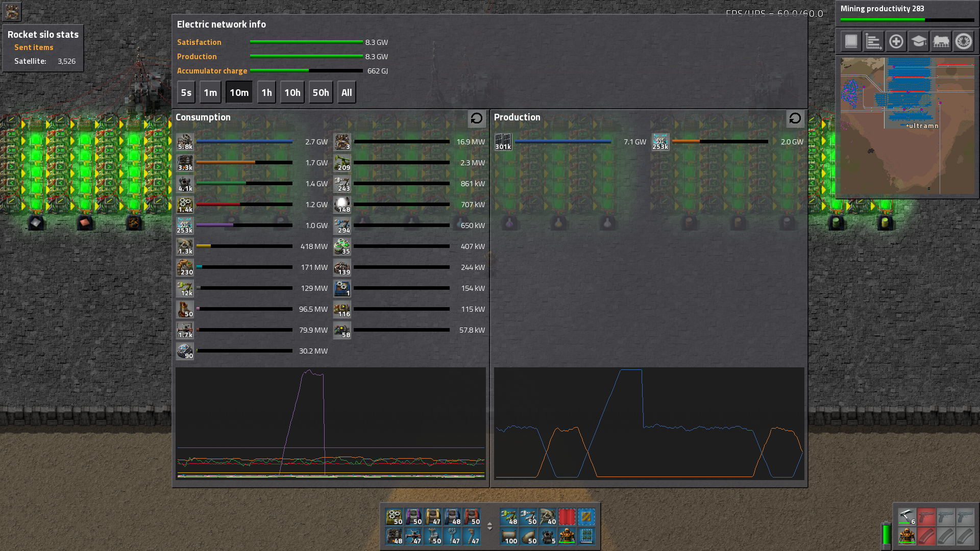Click the Sent items heading
Image resolution: width=980 pixels, height=551 pixels.
click(x=34, y=47)
